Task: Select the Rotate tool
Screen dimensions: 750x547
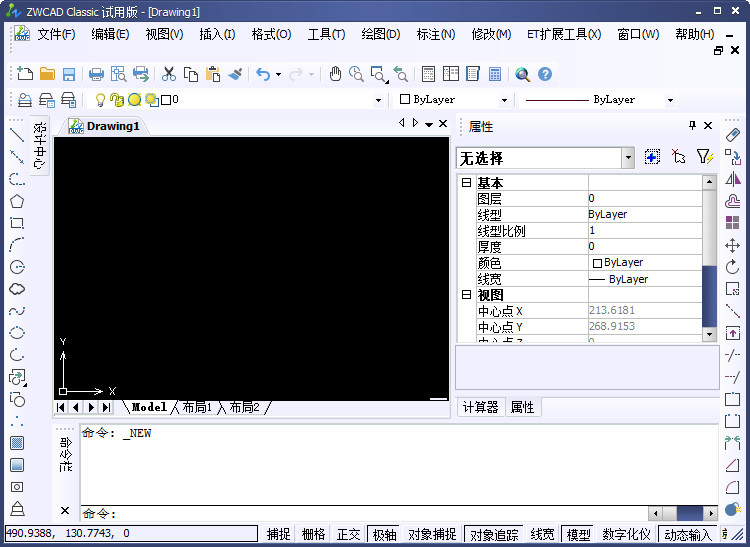Action: (x=732, y=267)
